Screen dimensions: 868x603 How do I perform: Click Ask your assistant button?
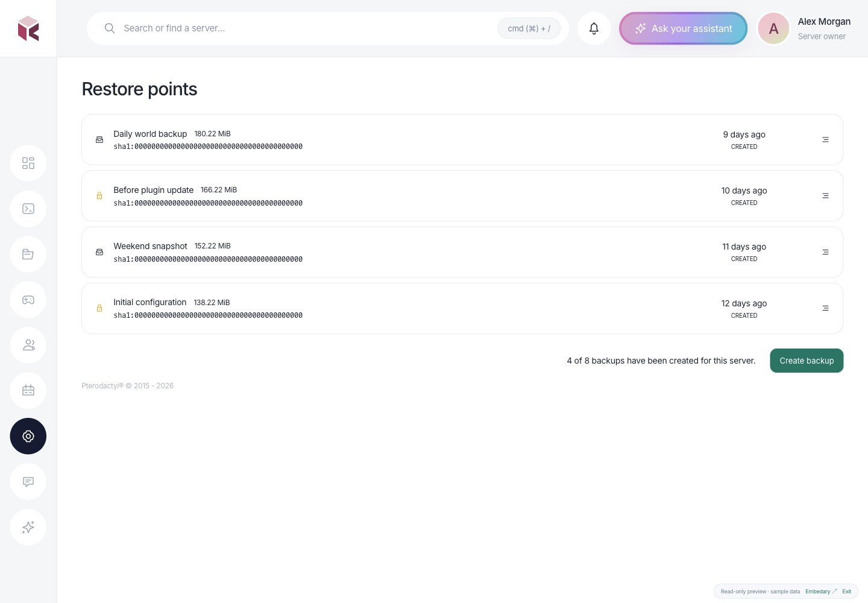[x=683, y=28]
